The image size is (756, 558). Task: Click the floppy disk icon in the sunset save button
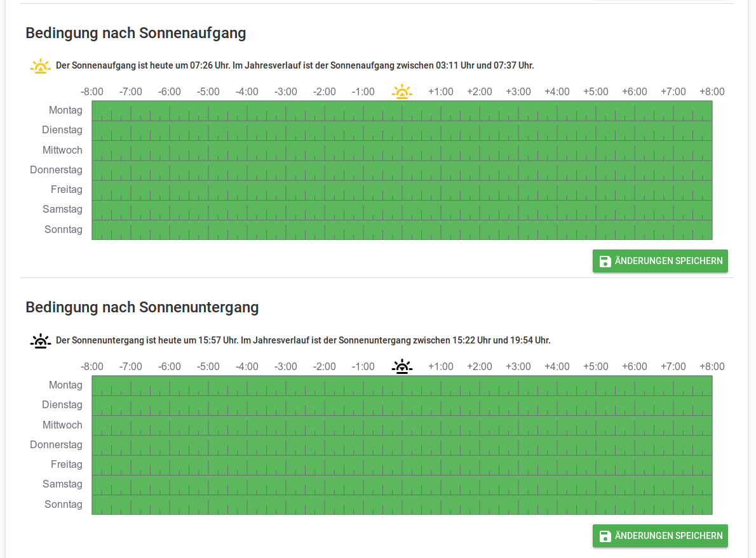[x=605, y=536]
